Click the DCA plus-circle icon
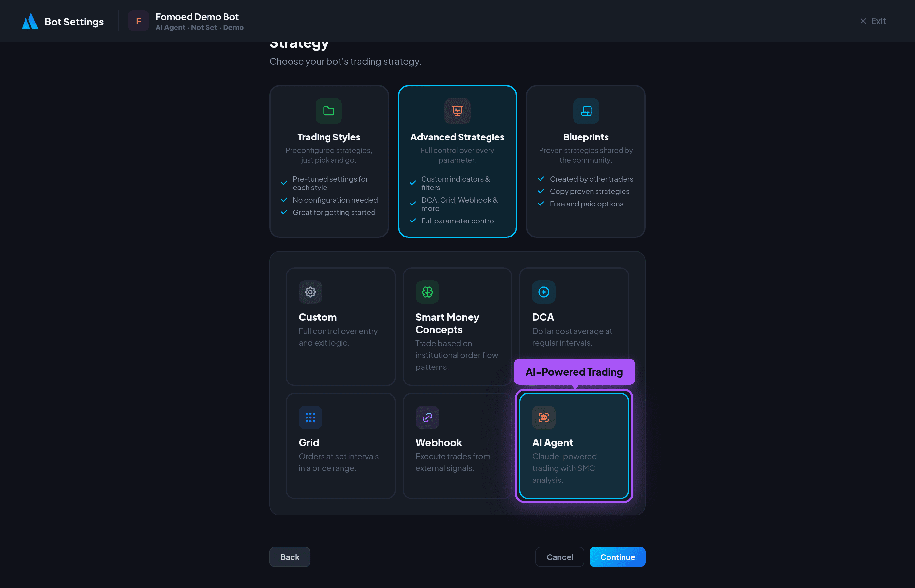 [x=543, y=292]
